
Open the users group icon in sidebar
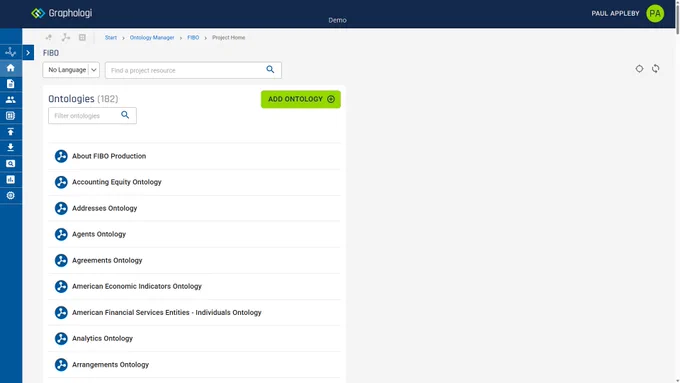click(x=10, y=100)
